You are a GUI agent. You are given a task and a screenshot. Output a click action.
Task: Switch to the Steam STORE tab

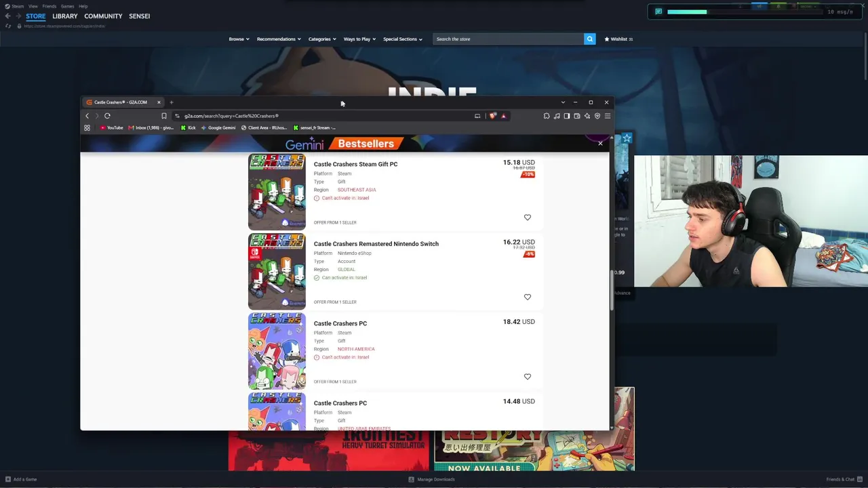click(36, 16)
